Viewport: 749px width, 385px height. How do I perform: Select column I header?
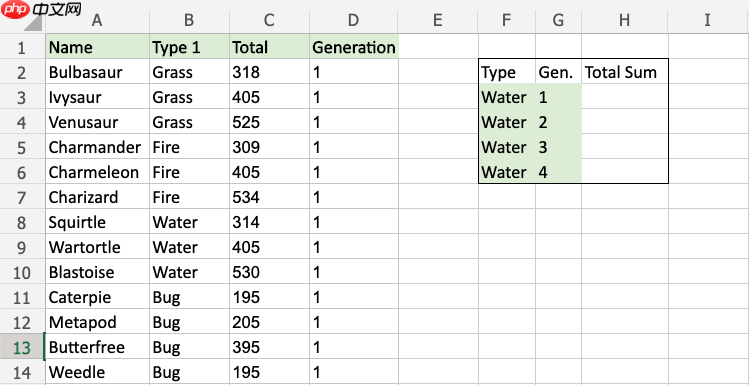point(708,20)
